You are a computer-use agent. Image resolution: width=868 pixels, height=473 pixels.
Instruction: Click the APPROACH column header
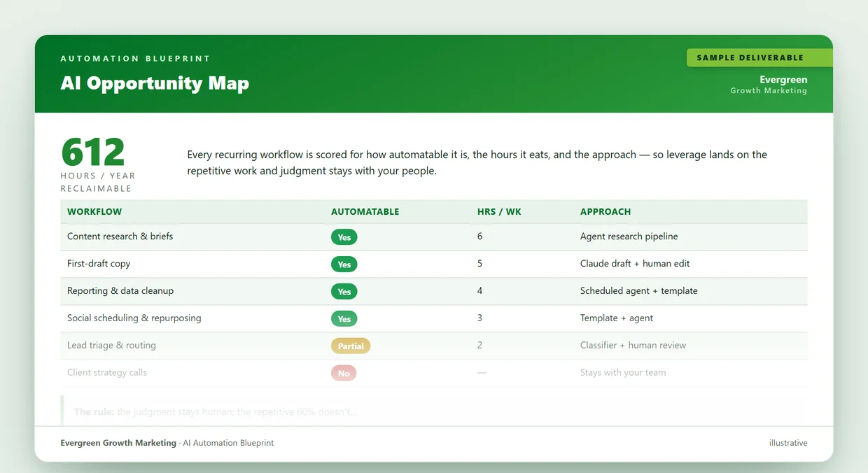pyautogui.click(x=605, y=211)
